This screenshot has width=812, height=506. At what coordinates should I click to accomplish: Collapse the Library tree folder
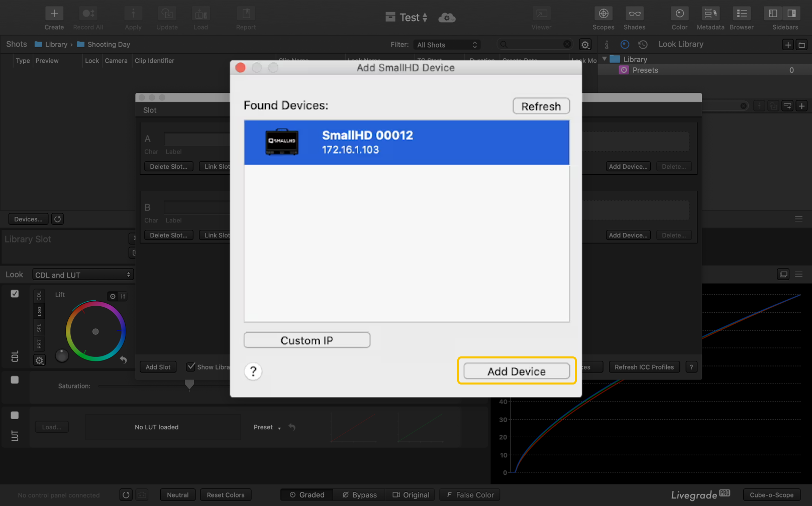[x=604, y=59]
